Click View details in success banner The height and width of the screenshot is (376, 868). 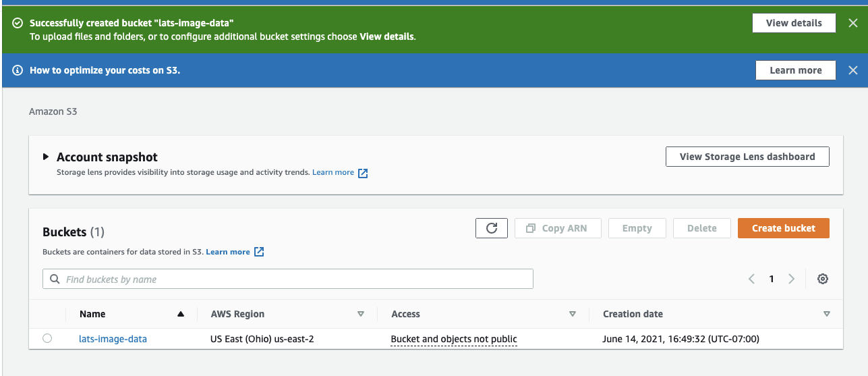[794, 23]
